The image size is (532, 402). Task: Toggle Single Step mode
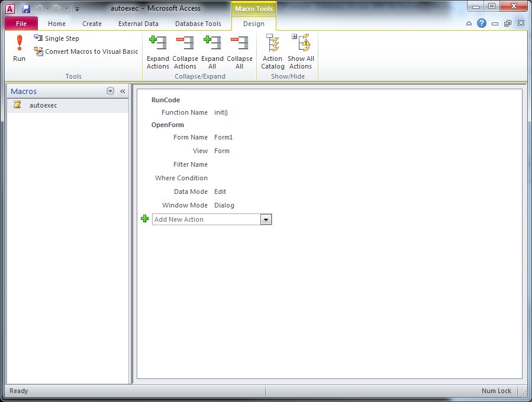pyautogui.click(x=56, y=38)
